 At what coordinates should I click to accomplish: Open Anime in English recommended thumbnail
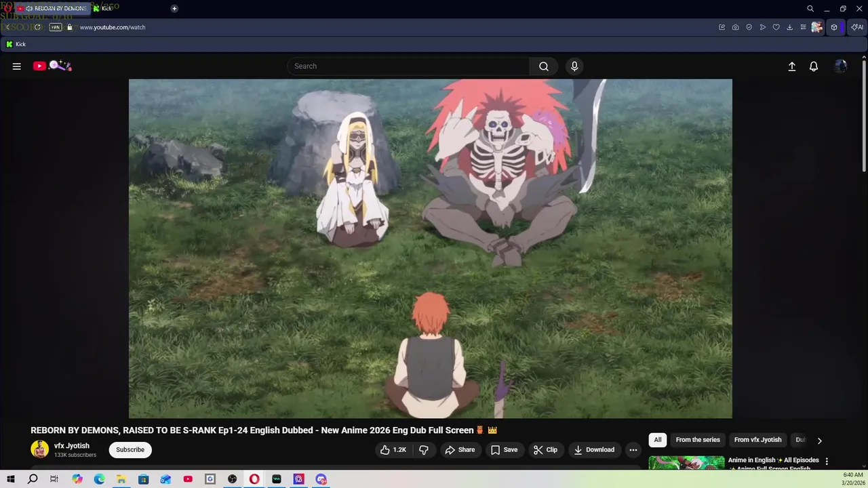click(686, 463)
